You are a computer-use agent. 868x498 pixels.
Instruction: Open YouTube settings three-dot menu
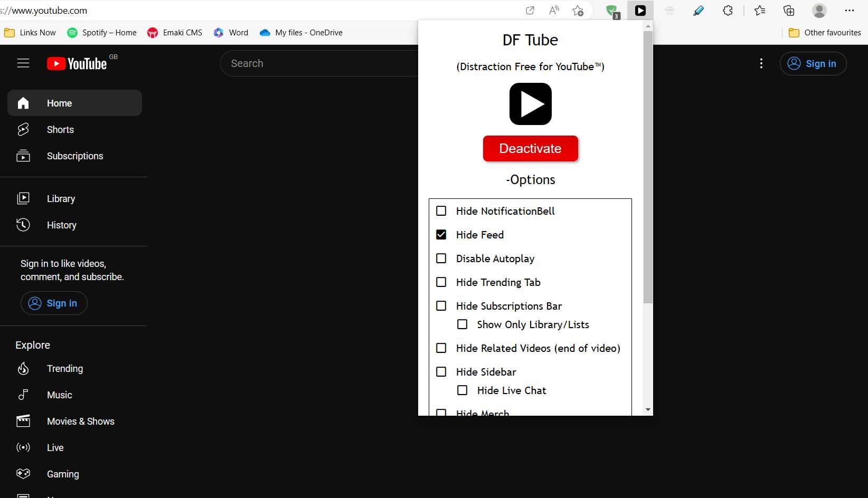click(x=761, y=63)
